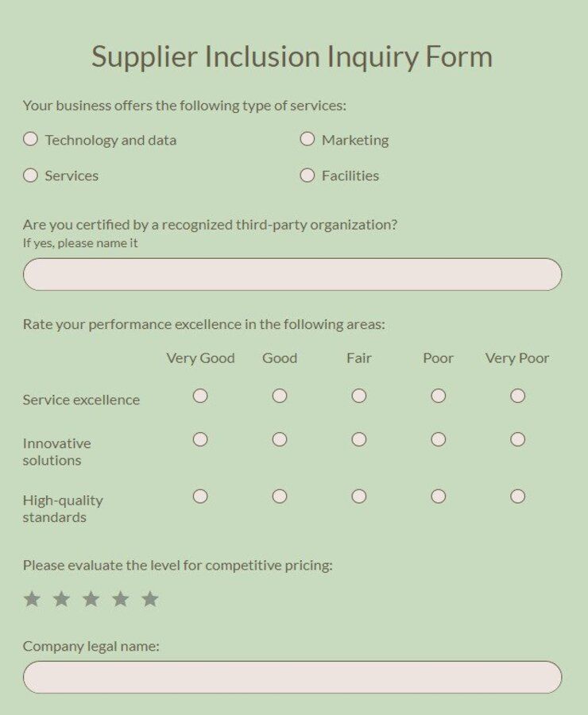Click the third star for competitive pricing
This screenshot has height=715, width=588.
click(x=90, y=599)
